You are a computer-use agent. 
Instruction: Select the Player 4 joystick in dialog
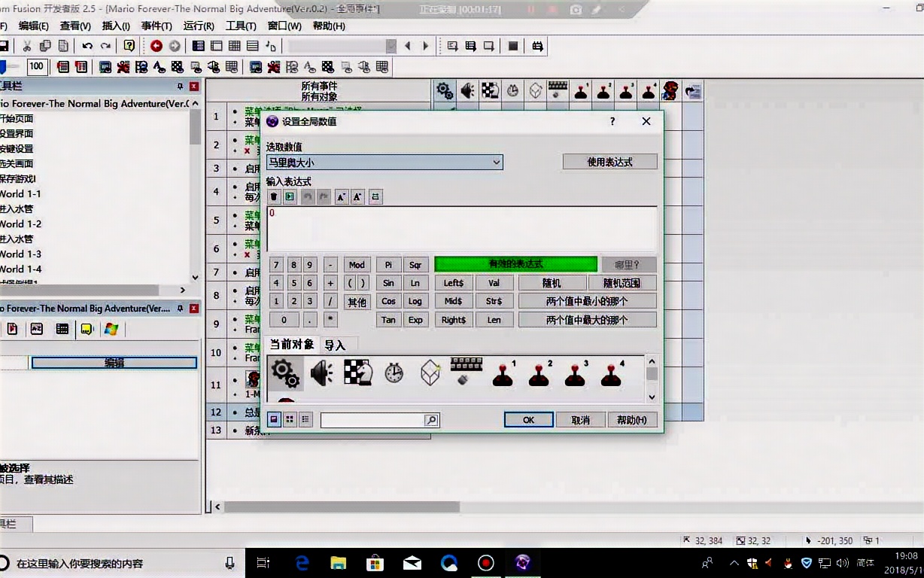(x=611, y=373)
